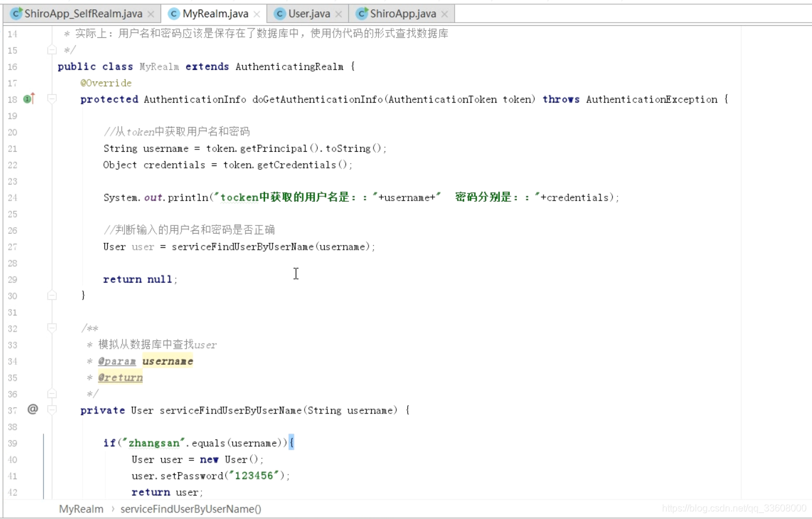
Task: Collapse serviceFindUserByUserName fold at line 37
Action: 52,410
